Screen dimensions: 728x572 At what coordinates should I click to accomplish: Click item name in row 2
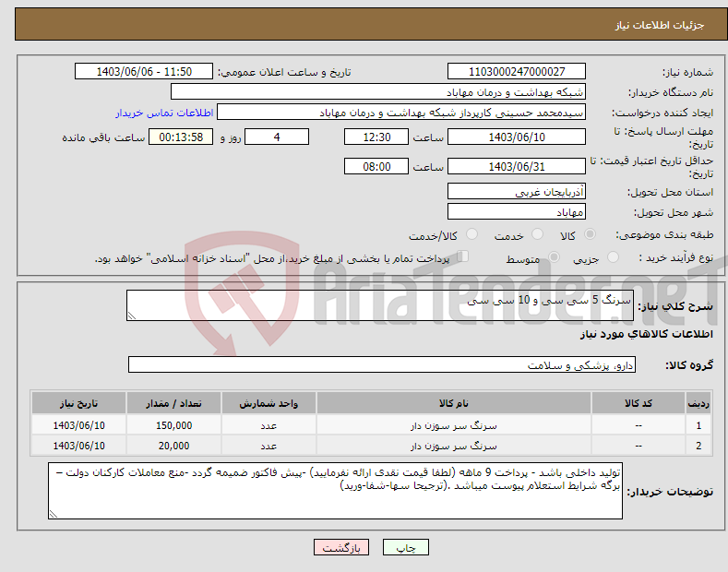(454, 446)
